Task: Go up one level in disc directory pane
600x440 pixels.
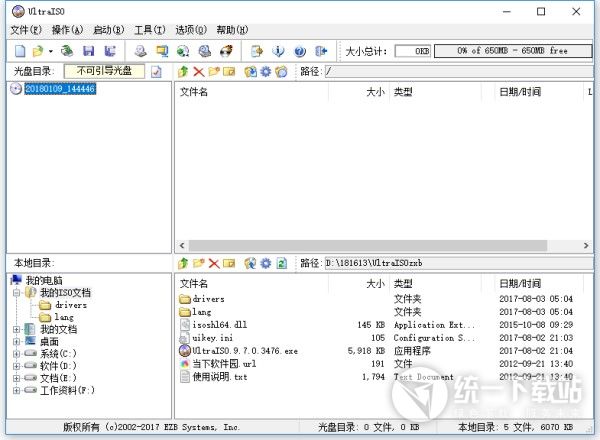Action: [x=183, y=71]
